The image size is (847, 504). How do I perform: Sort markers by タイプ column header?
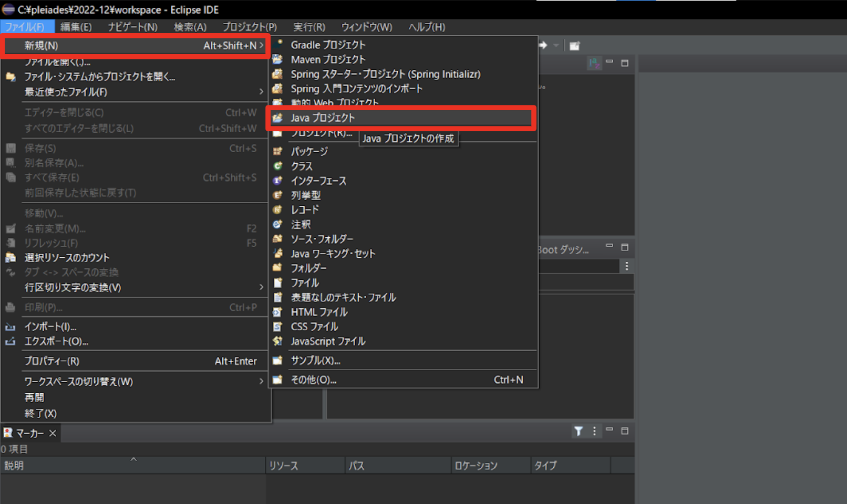point(571,466)
